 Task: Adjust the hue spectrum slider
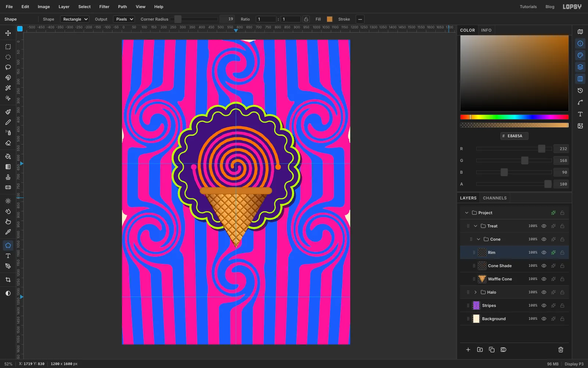pos(514,117)
